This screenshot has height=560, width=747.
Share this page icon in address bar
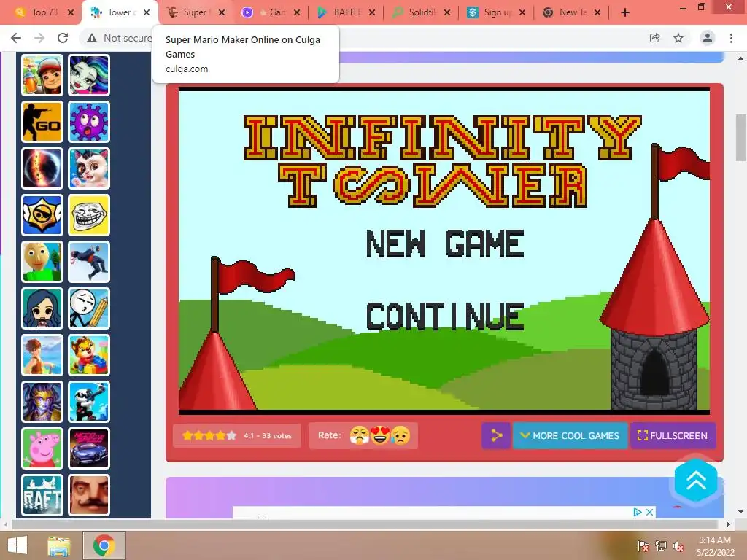pyautogui.click(x=655, y=38)
